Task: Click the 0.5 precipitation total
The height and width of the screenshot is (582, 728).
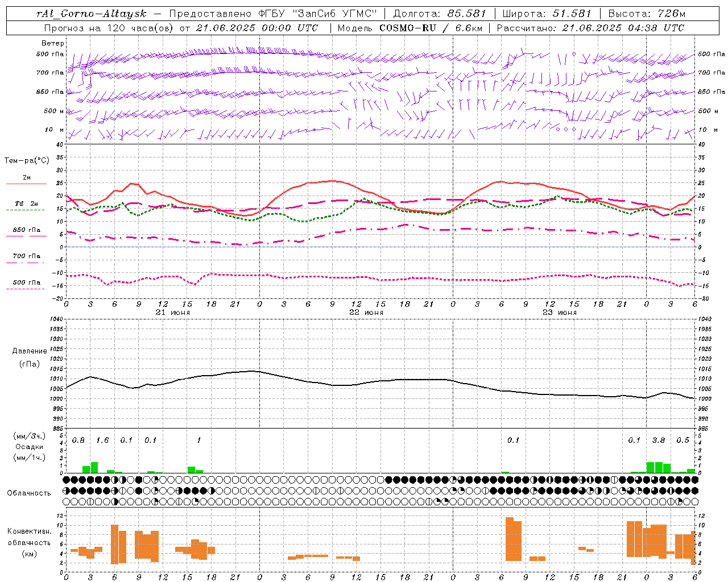Action: coord(682,440)
